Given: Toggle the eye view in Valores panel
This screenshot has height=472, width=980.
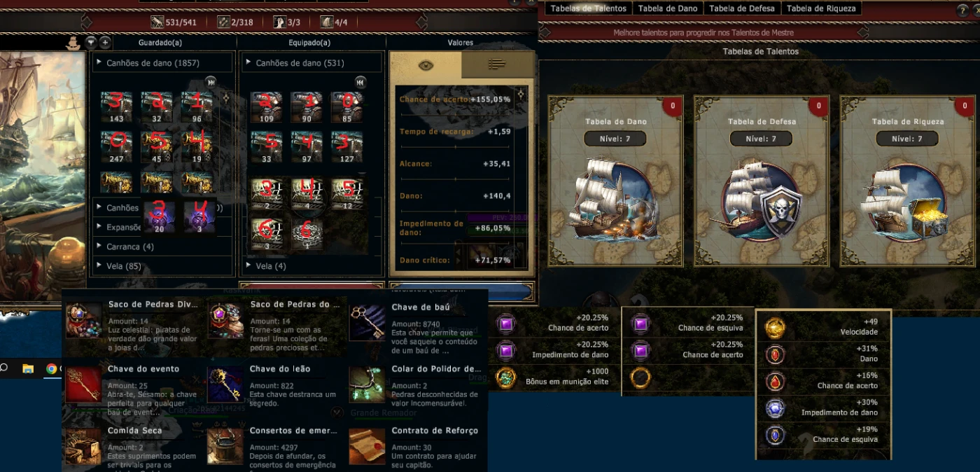Looking at the screenshot, I should tap(426, 65).
